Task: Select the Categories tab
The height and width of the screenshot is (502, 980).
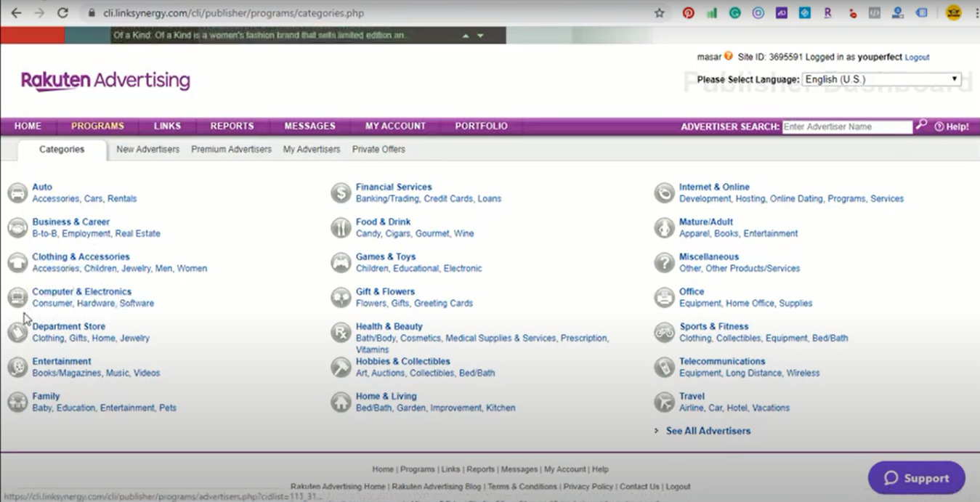Action: tap(62, 150)
